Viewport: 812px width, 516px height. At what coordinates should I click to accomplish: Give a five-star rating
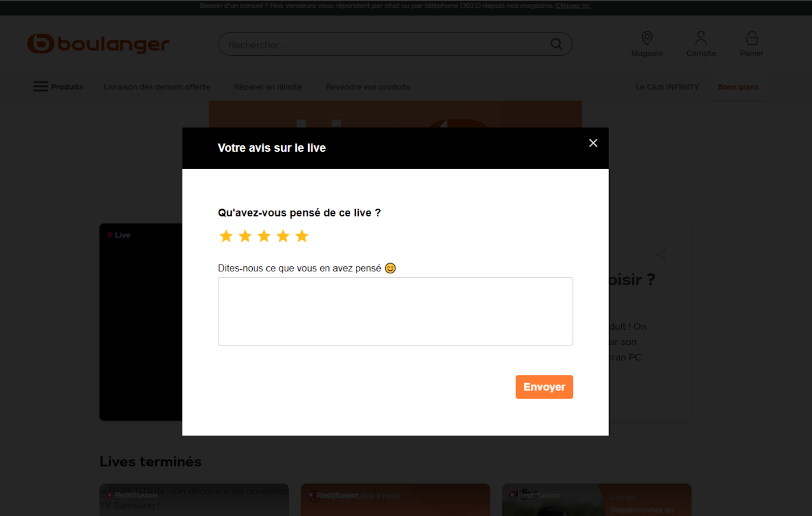(302, 236)
